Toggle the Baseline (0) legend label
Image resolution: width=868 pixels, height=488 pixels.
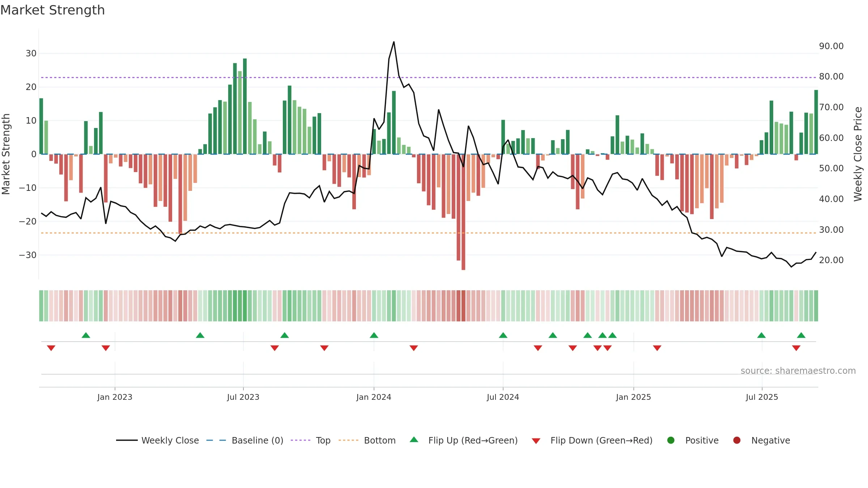(258, 440)
